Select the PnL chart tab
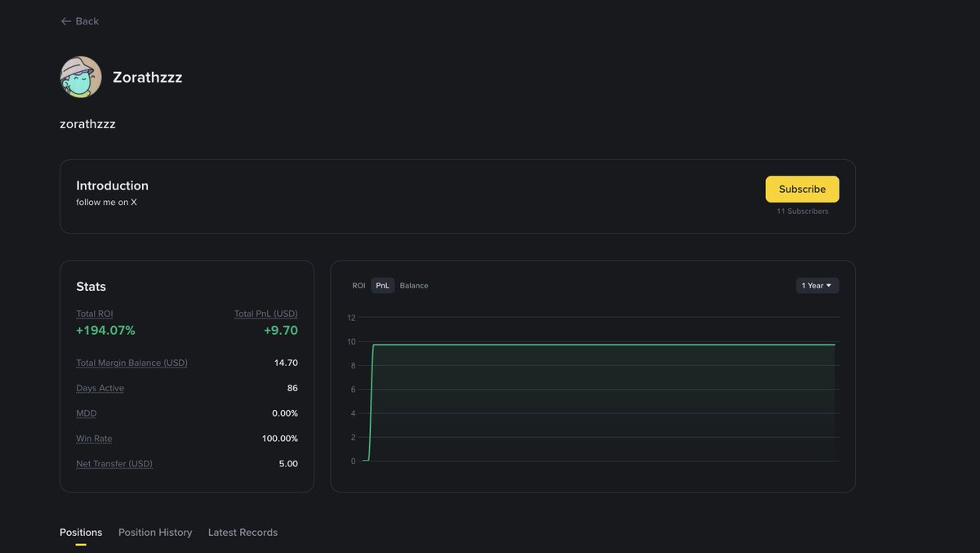The width and height of the screenshot is (980, 553). (x=382, y=286)
